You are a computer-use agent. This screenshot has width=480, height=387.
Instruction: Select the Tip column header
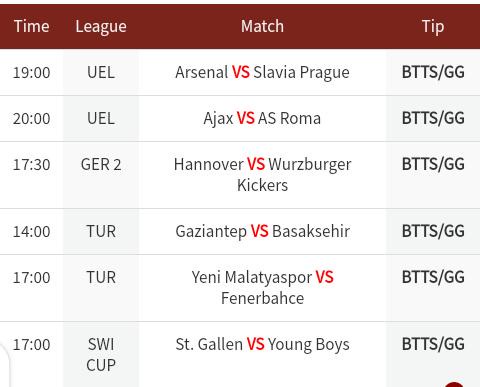(433, 27)
